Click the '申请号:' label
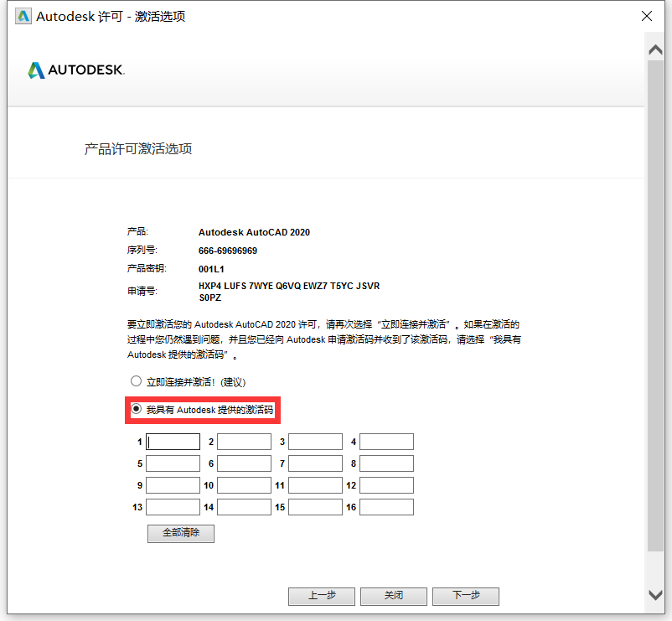 [x=142, y=291]
